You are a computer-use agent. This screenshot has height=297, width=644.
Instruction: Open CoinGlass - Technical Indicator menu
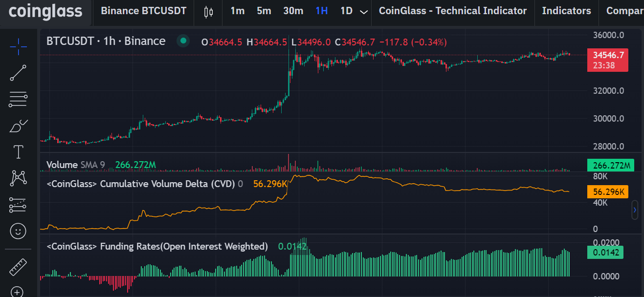pyautogui.click(x=453, y=11)
